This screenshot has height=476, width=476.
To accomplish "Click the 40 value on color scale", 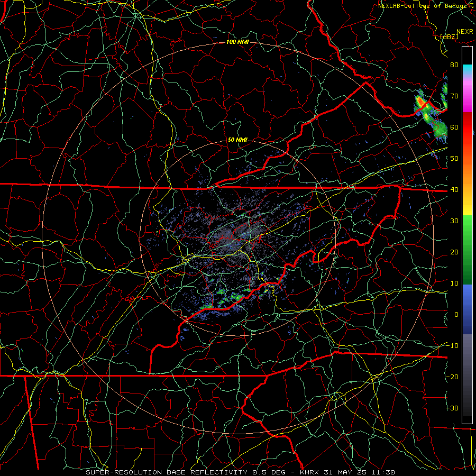I will 454,190.
